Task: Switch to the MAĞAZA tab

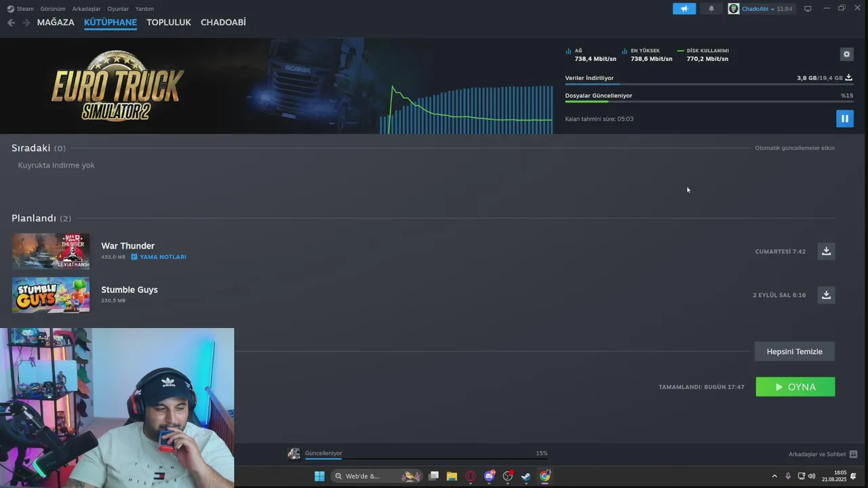Action: tap(56, 22)
